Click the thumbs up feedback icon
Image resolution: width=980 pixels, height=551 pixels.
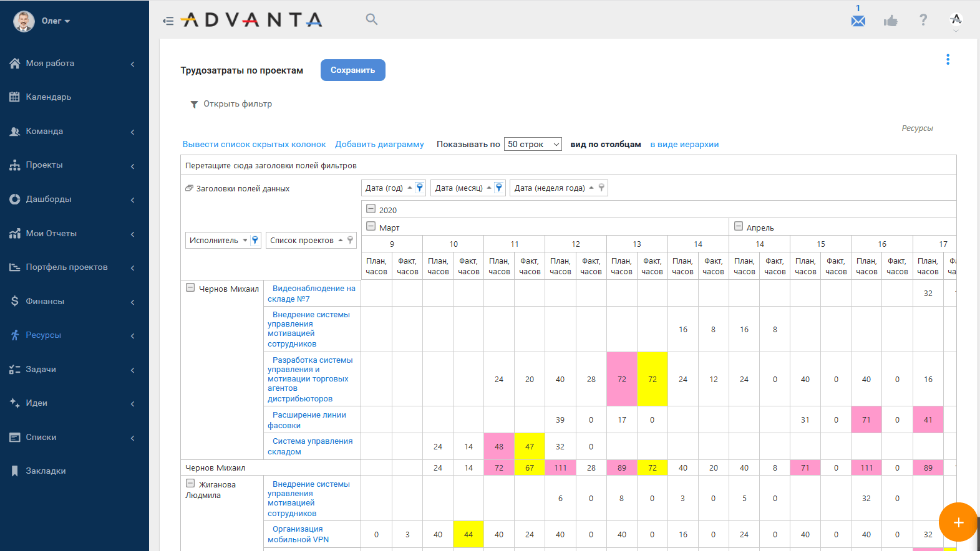pos(890,21)
